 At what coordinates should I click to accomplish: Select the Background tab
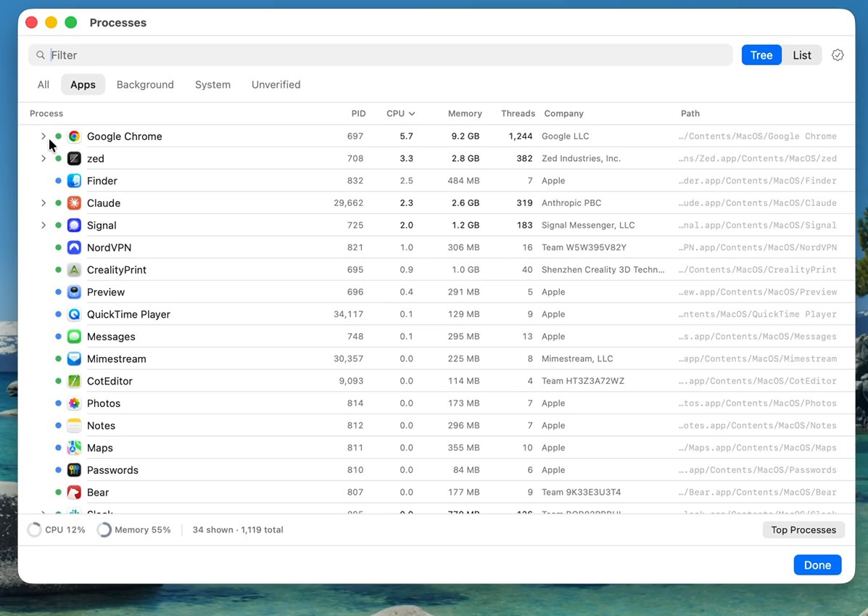tap(145, 85)
